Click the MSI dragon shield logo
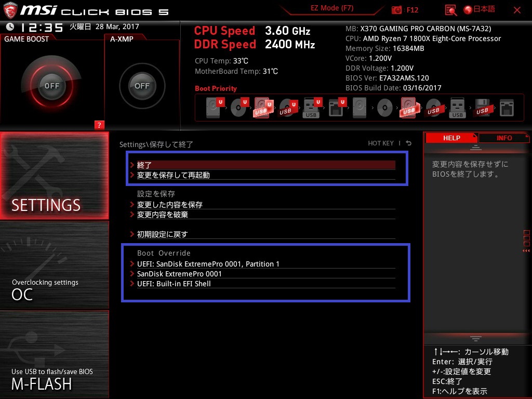Screen dimensions: 532x399 (10, 10)
